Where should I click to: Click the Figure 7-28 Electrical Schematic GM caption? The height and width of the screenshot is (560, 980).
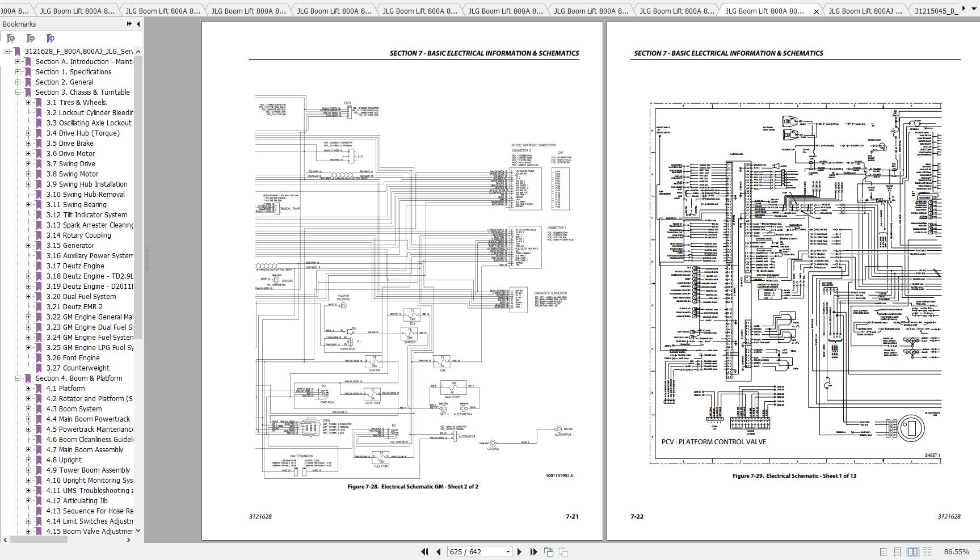click(413, 487)
